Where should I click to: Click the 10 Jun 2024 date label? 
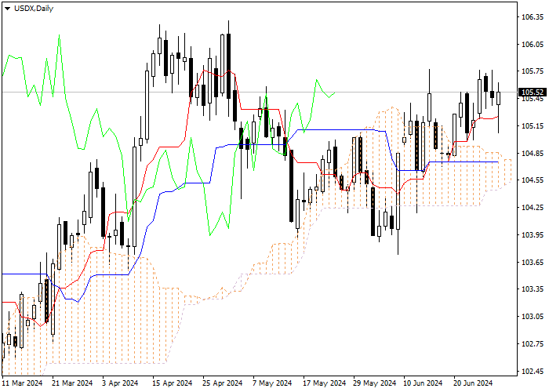423,383
